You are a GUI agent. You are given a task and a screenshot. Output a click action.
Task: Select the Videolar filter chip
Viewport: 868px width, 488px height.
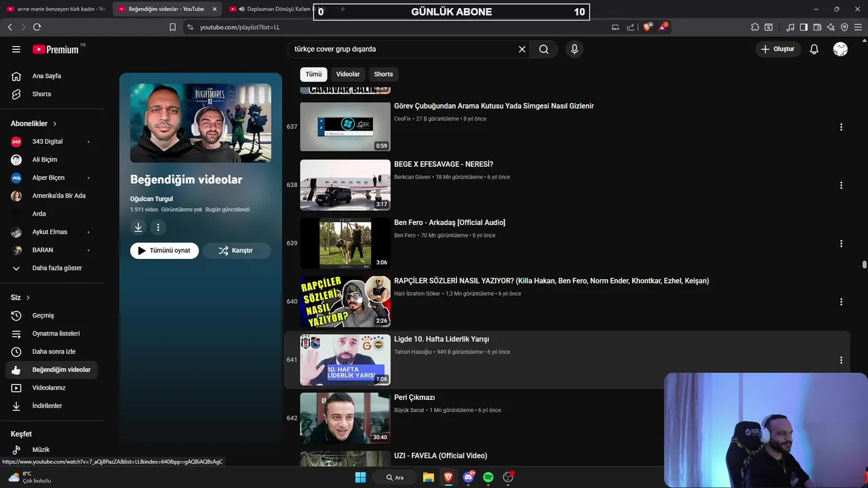348,74
